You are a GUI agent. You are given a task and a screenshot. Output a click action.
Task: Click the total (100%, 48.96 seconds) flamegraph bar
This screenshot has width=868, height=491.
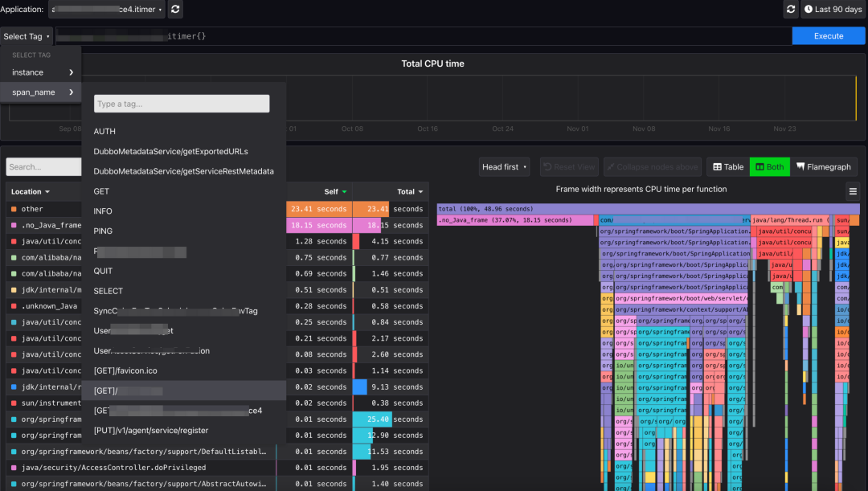[648, 209]
